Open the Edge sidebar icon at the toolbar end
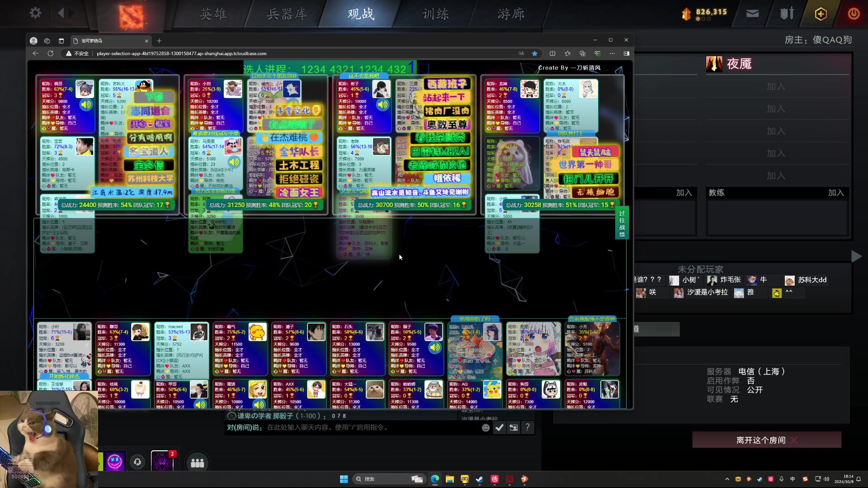Image resolution: width=868 pixels, height=488 pixels. coord(626,53)
